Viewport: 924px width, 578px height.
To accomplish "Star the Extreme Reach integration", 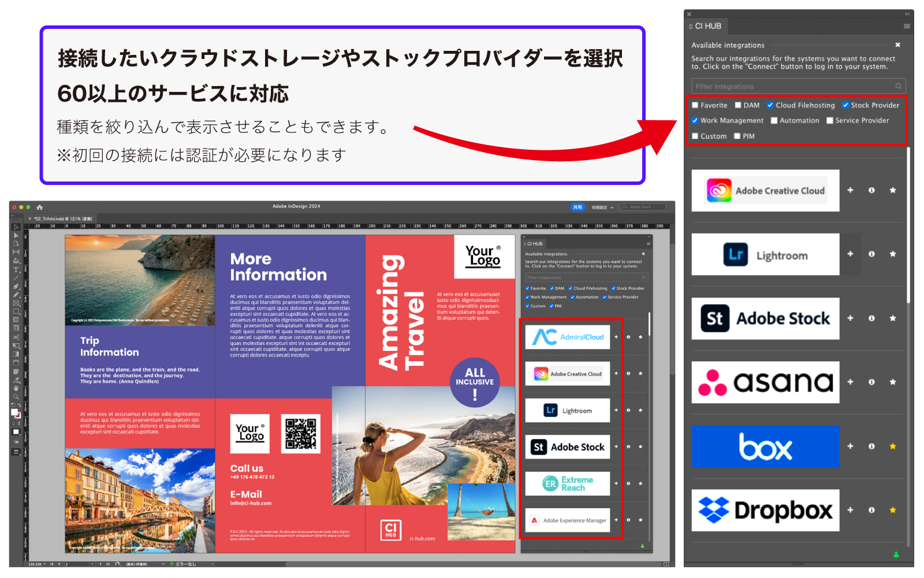I will click(640, 483).
